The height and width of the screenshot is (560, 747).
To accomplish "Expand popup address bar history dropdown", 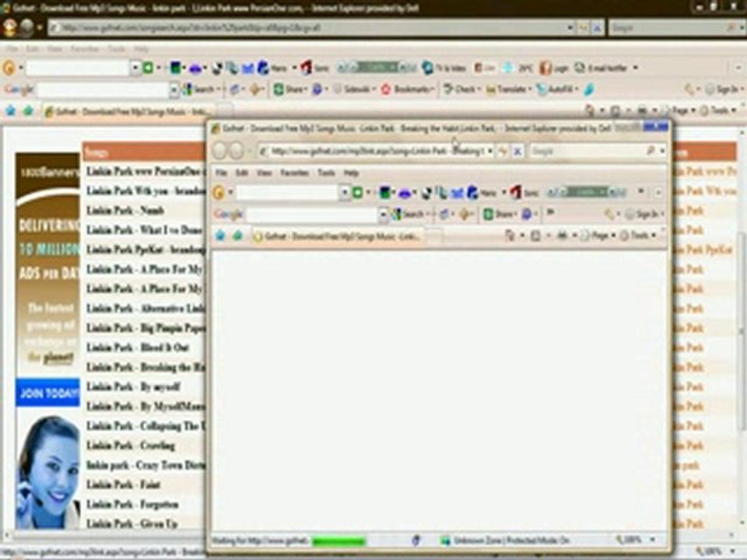I will [x=489, y=152].
